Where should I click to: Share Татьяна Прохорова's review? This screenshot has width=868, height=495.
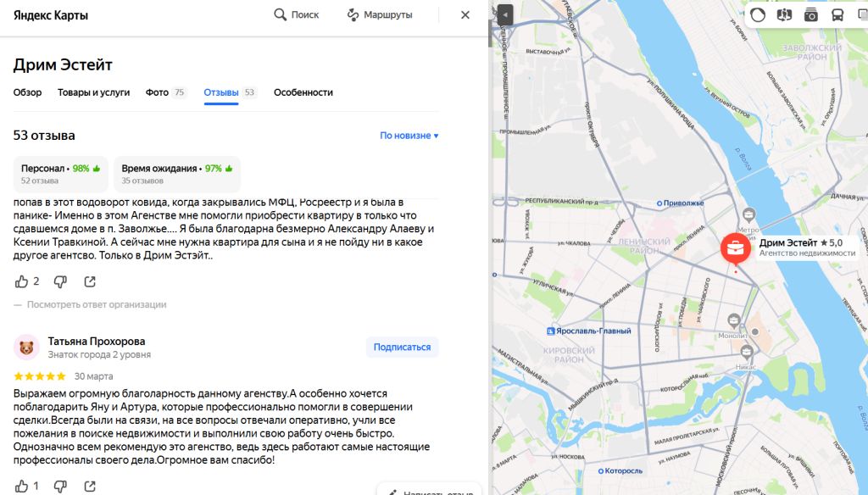coord(88,486)
